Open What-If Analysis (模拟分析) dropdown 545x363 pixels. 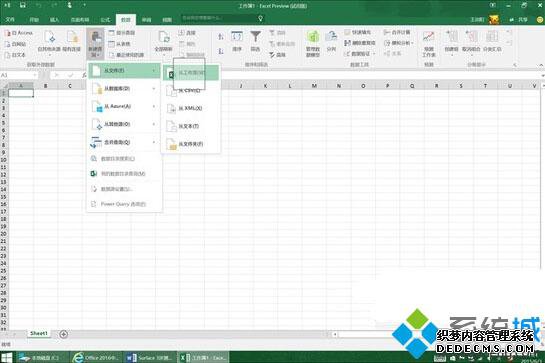[x=399, y=43]
